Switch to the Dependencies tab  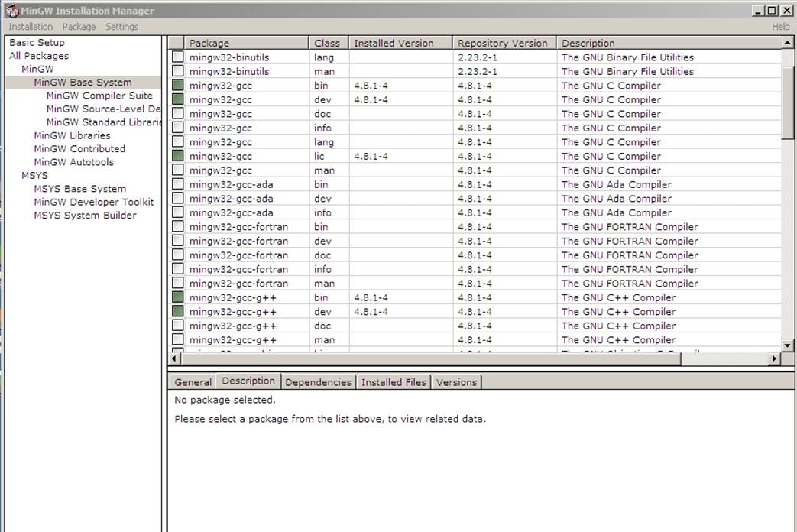pyautogui.click(x=318, y=382)
